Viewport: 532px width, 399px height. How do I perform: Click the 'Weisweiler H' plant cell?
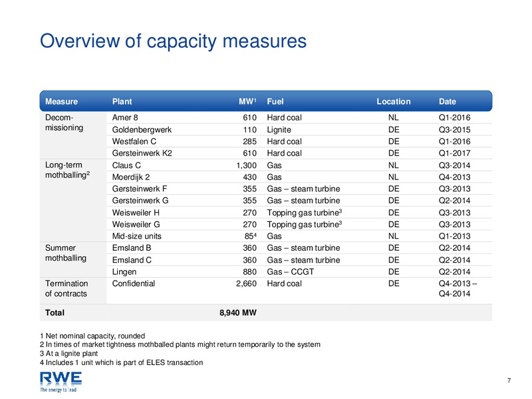tap(136, 213)
